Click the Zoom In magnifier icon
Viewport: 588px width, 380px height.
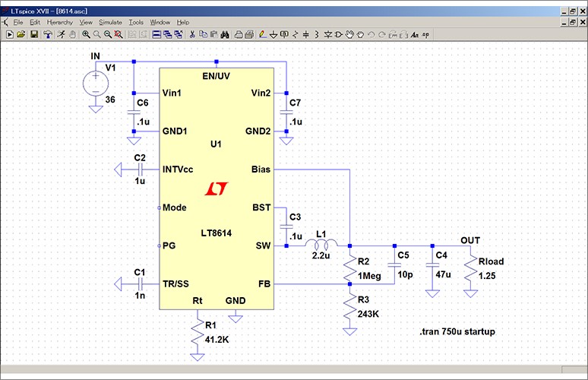pyautogui.click(x=86, y=34)
